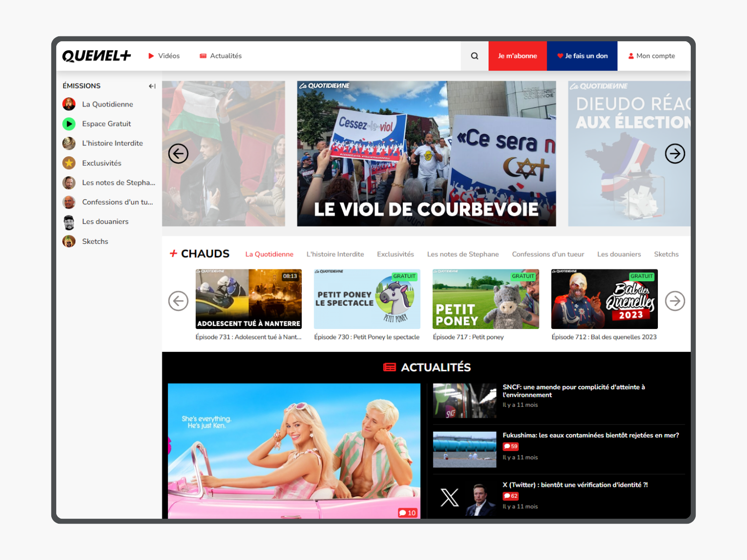The width and height of the screenshot is (747, 560).
Task: Open comments badge on X (Twitter) article
Action: pos(511,496)
